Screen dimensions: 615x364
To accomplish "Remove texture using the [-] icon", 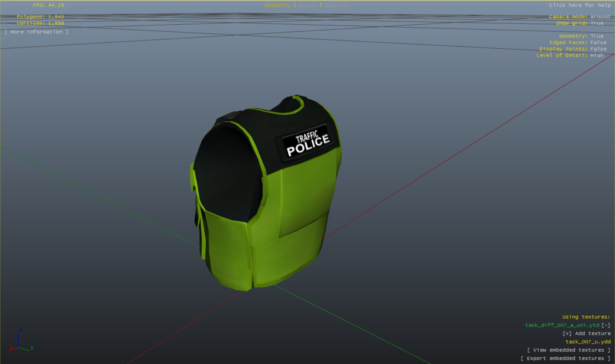I will 606,325.
